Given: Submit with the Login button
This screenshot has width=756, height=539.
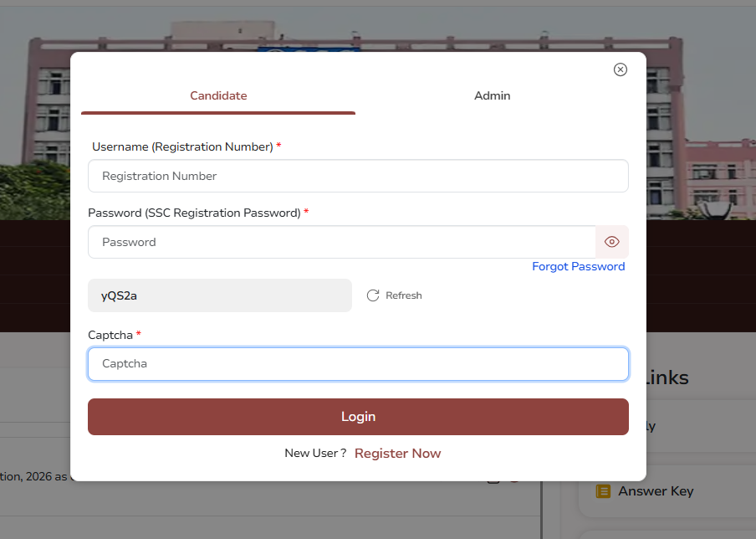Looking at the screenshot, I should 358,417.
